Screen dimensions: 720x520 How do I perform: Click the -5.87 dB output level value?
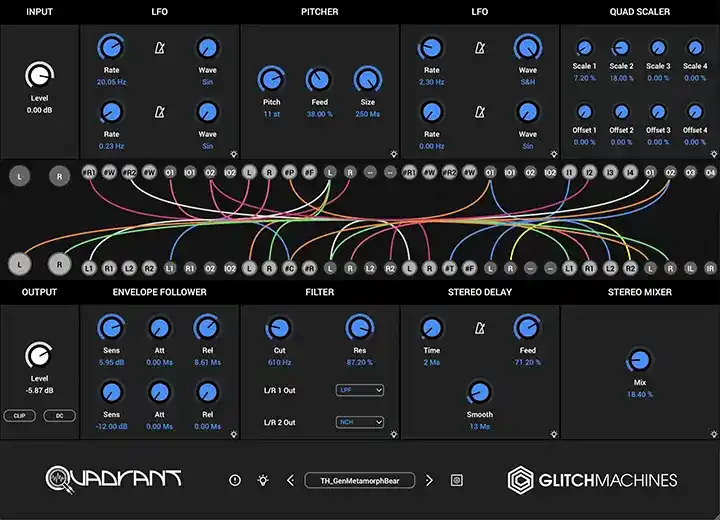click(x=39, y=390)
